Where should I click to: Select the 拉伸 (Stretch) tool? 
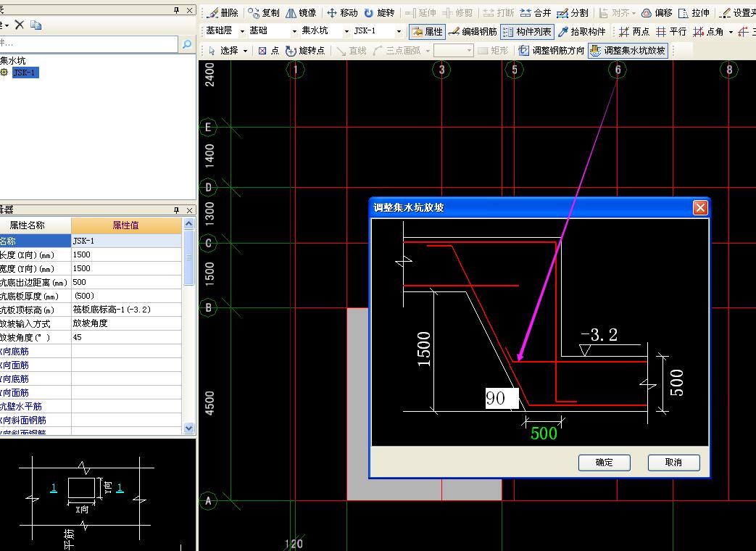coord(694,13)
